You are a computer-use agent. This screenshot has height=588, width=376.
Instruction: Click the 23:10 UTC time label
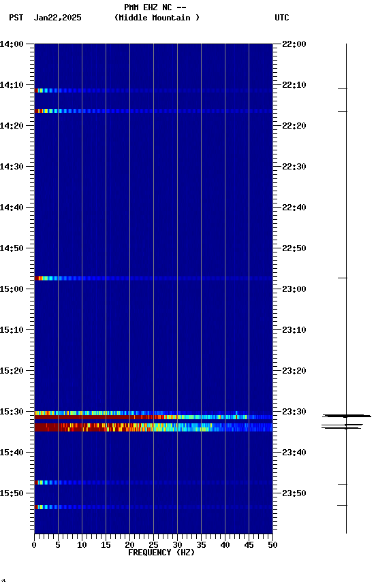294,330
